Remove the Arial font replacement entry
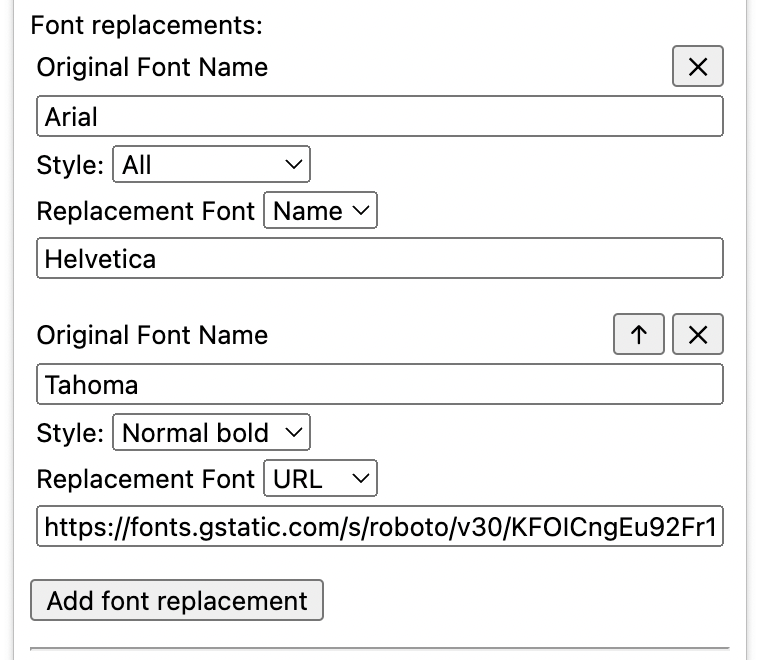The image size is (760, 660). (697, 67)
